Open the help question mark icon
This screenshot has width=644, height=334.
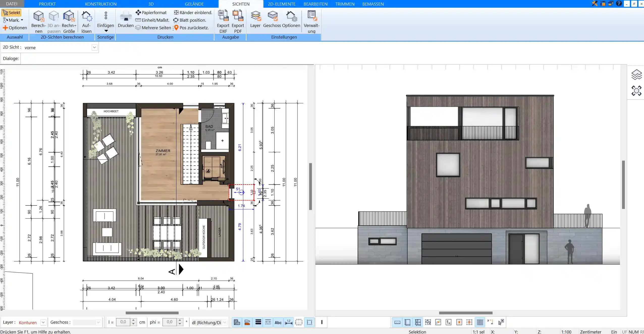pos(619,4)
